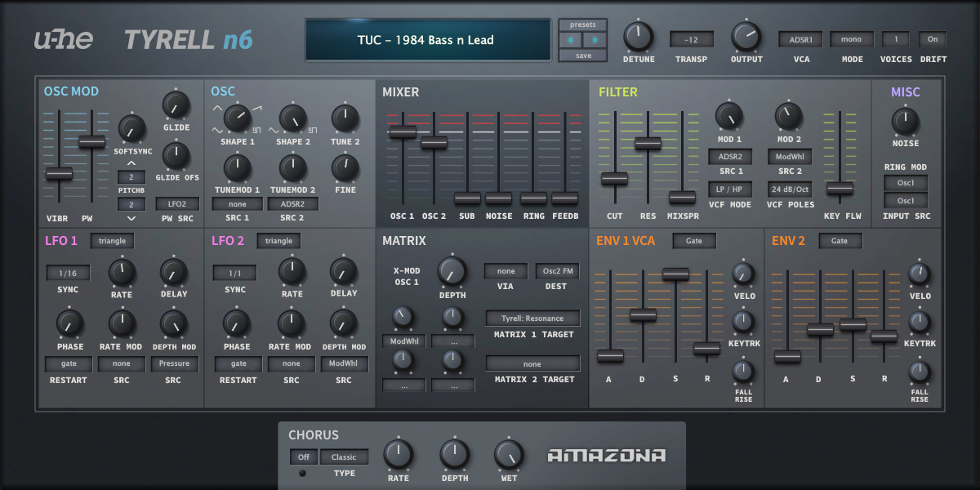Image resolution: width=980 pixels, height=490 pixels.
Task: Open the oscillator SRC 2 dropdown showing ADSR2
Action: (x=292, y=204)
